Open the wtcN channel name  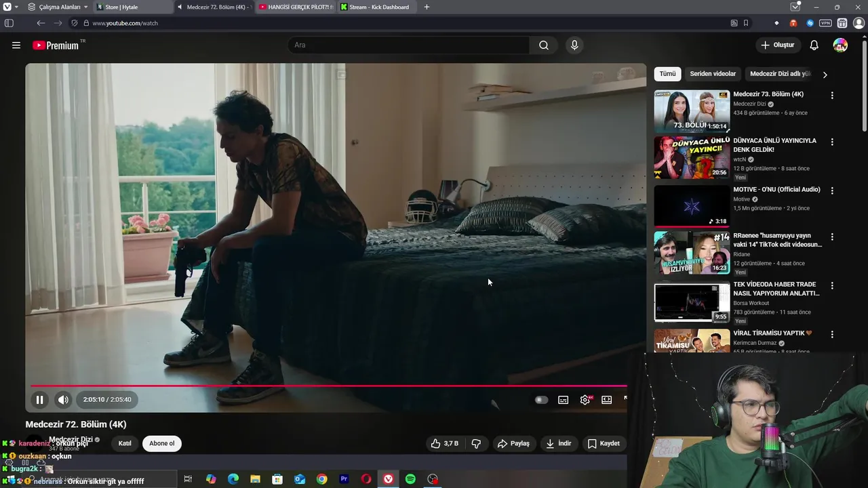pyautogui.click(x=739, y=159)
